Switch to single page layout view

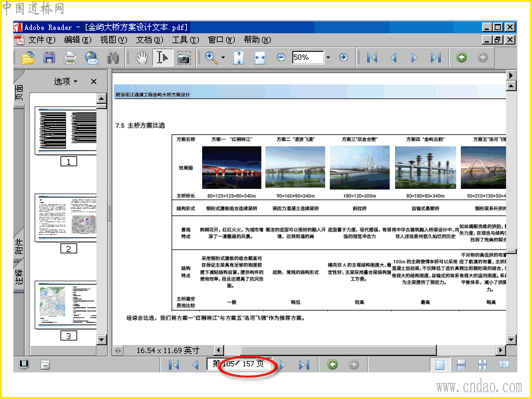440,364
